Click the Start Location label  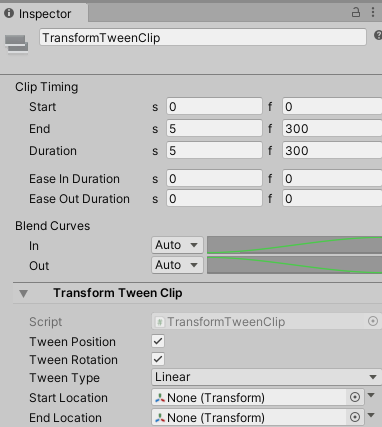68,398
